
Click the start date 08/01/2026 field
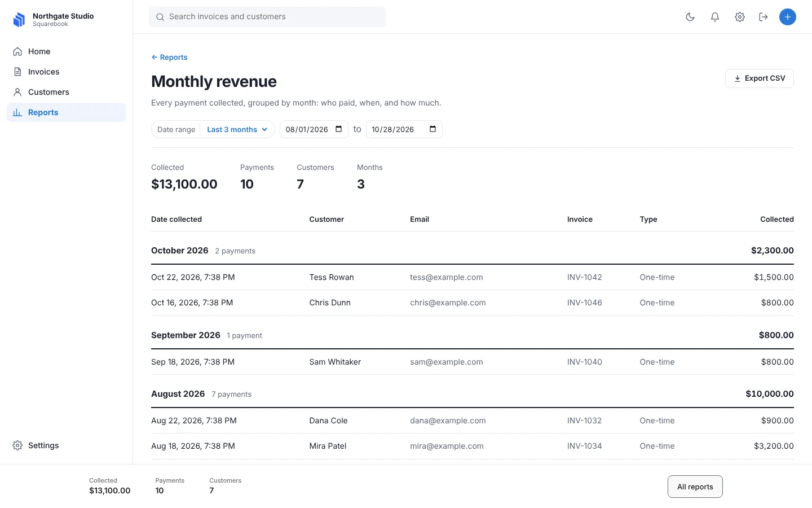tap(314, 129)
